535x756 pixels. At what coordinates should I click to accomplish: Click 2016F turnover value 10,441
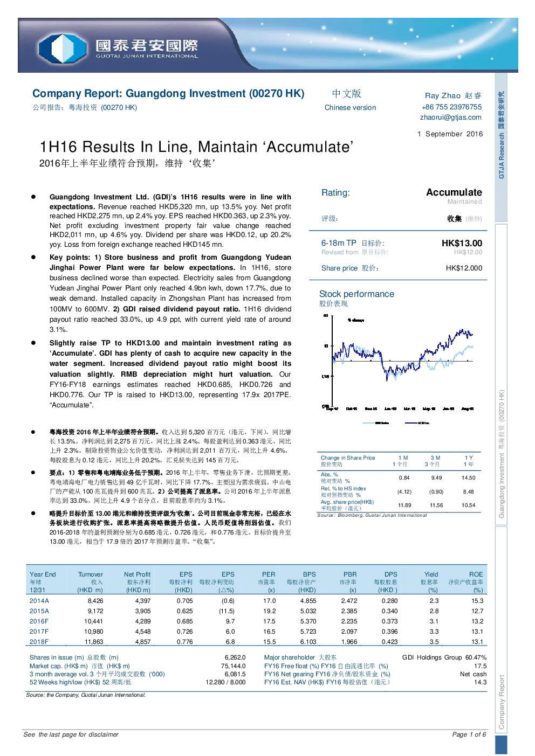[94, 621]
